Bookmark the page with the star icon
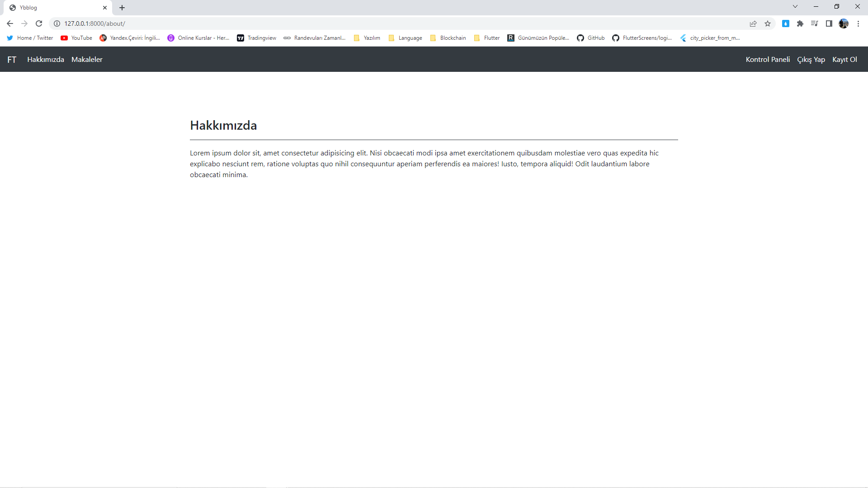The image size is (868, 488). click(x=768, y=23)
